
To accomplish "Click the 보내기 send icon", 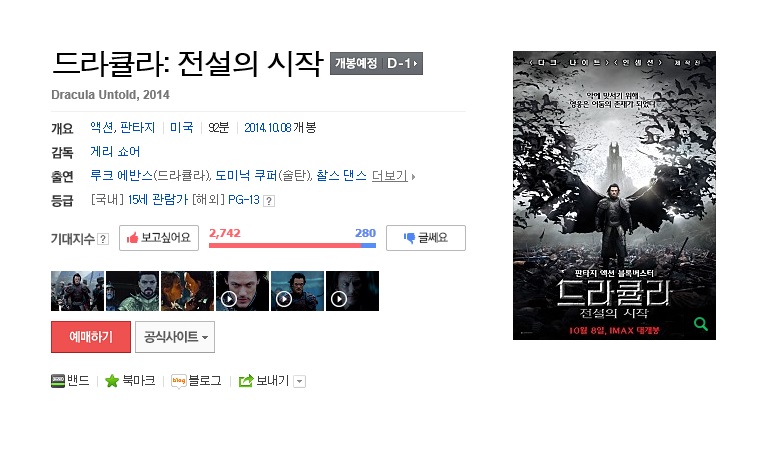I will click(x=246, y=380).
